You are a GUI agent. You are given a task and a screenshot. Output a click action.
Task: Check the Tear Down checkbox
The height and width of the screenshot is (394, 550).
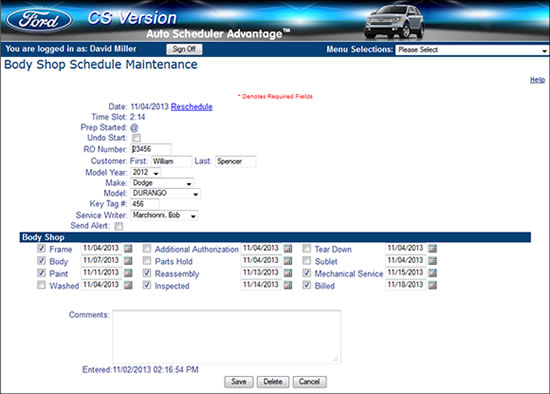coord(307,249)
